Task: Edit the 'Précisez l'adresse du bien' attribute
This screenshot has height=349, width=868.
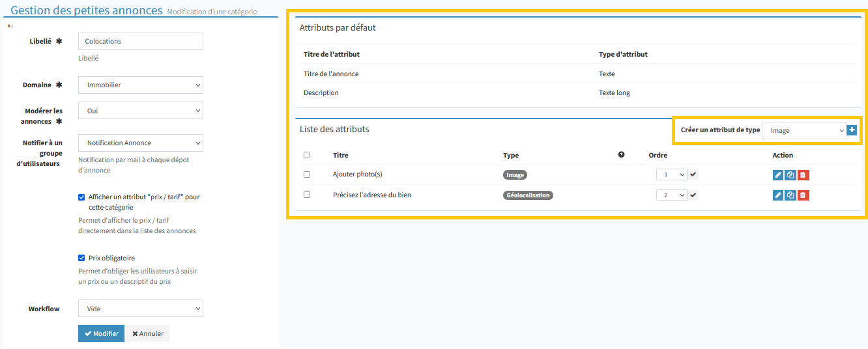Action: click(x=778, y=195)
